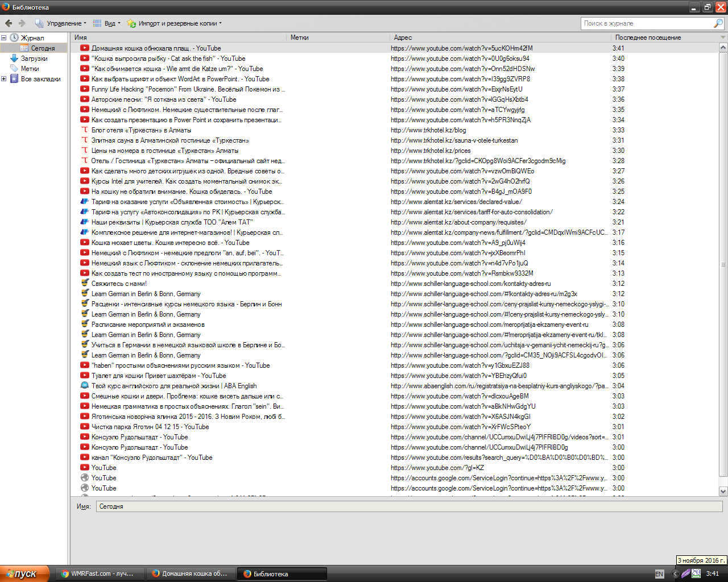
Task: Sort by the Имя column header
Action: pos(179,38)
